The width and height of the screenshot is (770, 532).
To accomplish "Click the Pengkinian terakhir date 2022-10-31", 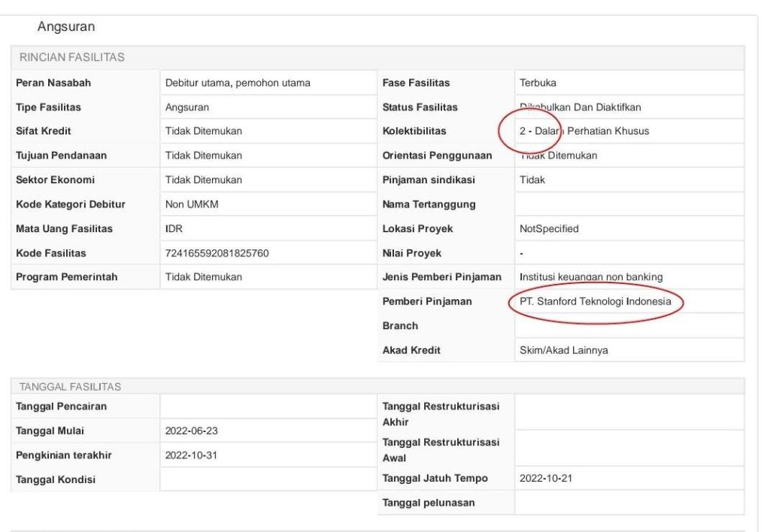I will [191, 455].
